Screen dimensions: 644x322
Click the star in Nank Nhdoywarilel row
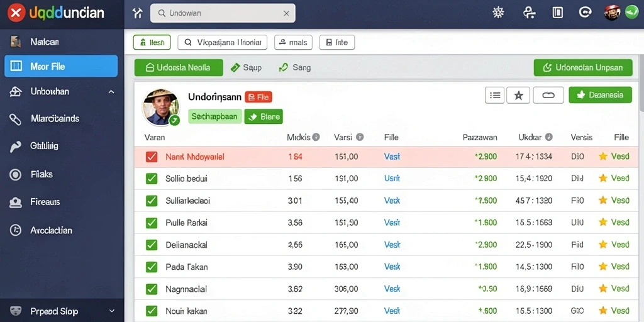click(x=603, y=157)
